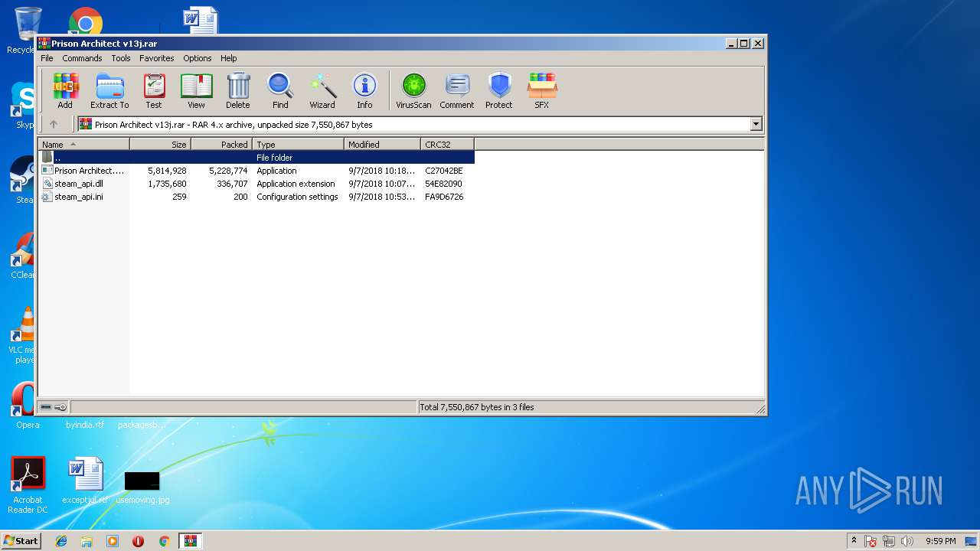Open the Favorites menu
This screenshot has height=551, width=980.
(157, 58)
